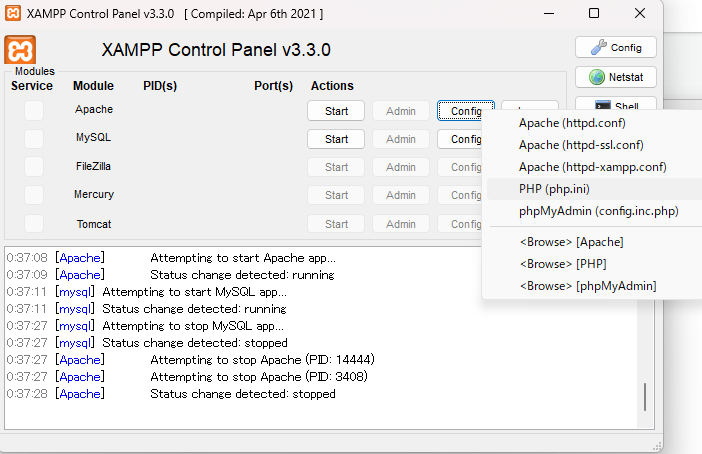The height and width of the screenshot is (454, 702).
Task: Click the FileZilla module label
Action: (x=93, y=166)
